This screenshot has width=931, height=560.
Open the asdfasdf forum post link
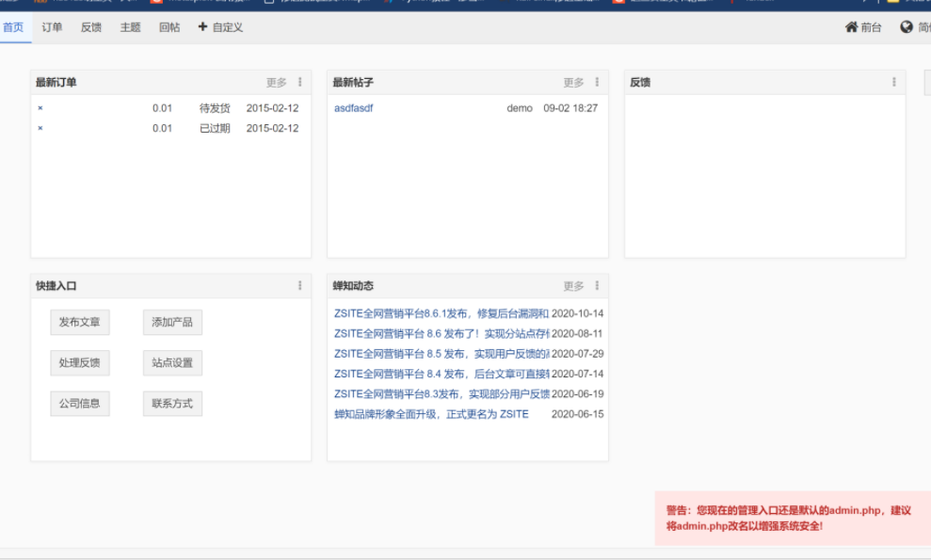pyautogui.click(x=353, y=107)
